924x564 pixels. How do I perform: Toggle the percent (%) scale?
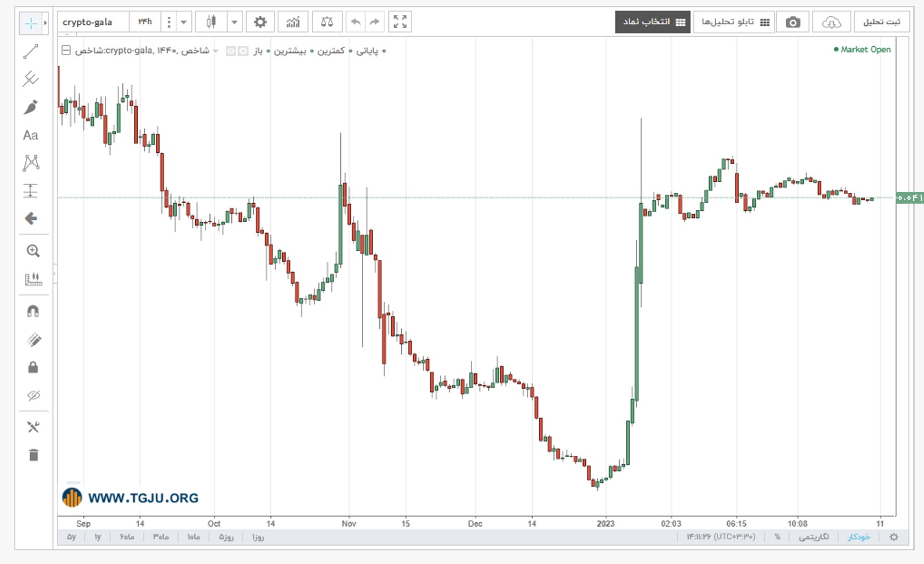pos(777,537)
